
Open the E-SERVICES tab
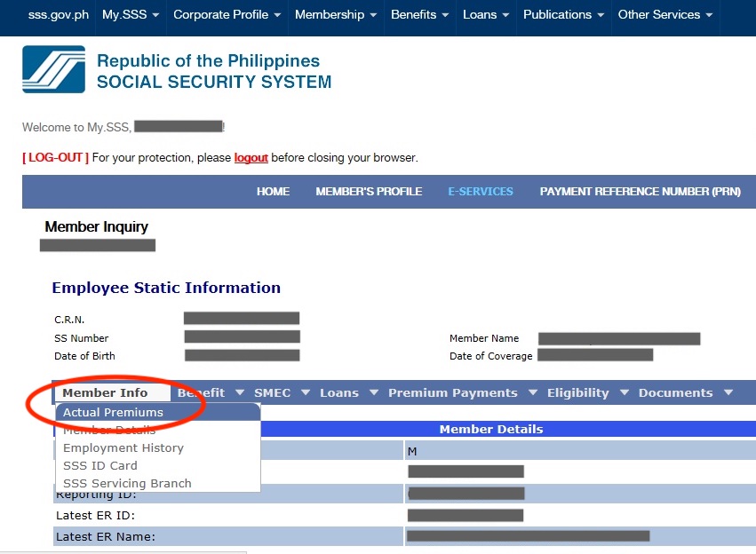(x=480, y=191)
